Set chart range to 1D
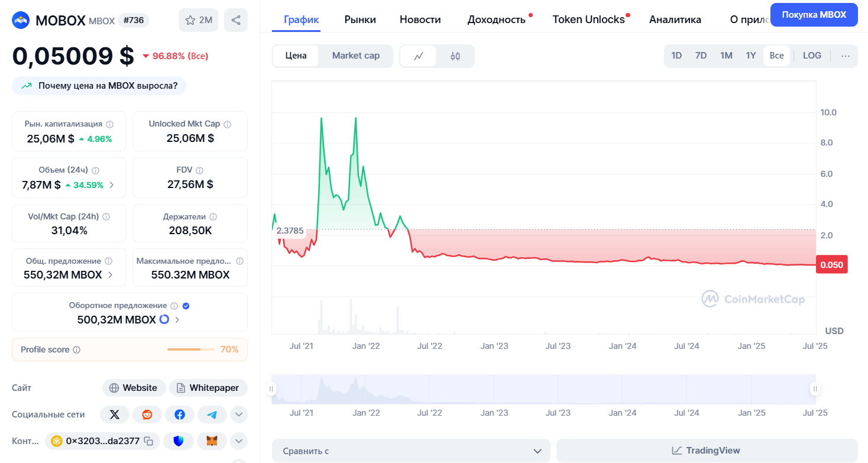The height and width of the screenshot is (463, 868). (x=676, y=56)
